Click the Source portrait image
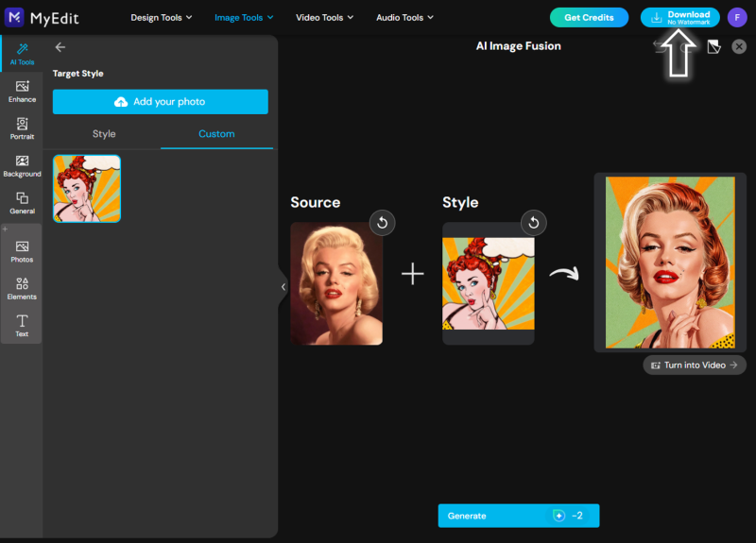The height and width of the screenshot is (543, 756). point(336,283)
